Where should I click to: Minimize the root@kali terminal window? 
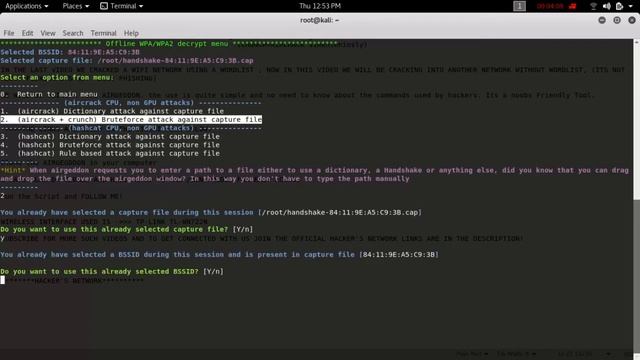coord(602,20)
